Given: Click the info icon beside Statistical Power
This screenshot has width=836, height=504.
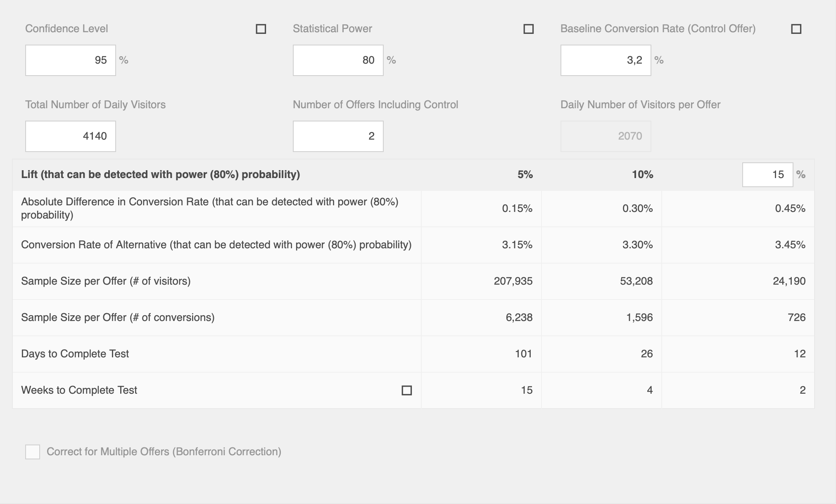Looking at the screenshot, I should coord(528,29).
